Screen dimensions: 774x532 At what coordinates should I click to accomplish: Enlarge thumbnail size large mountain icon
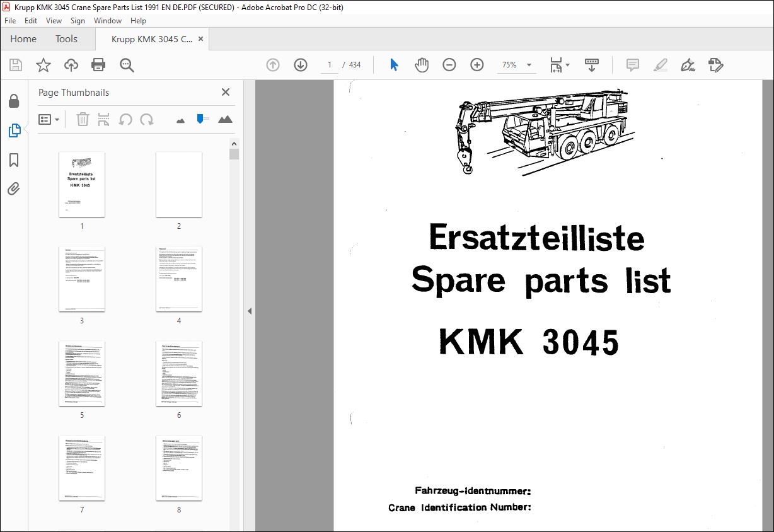pos(225,119)
